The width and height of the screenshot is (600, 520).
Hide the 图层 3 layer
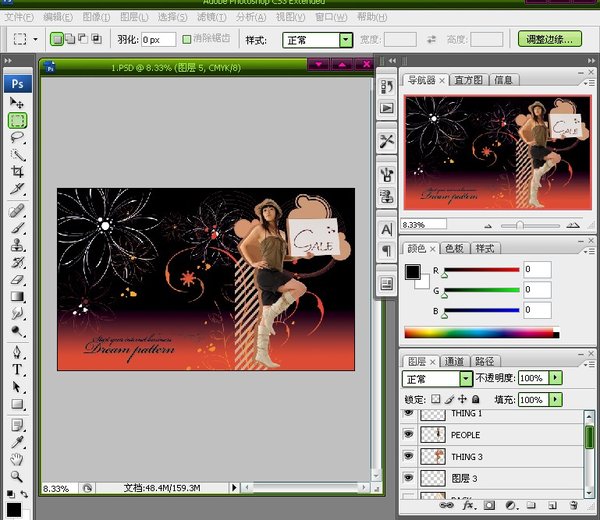pyautogui.click(x=409, y=478)
